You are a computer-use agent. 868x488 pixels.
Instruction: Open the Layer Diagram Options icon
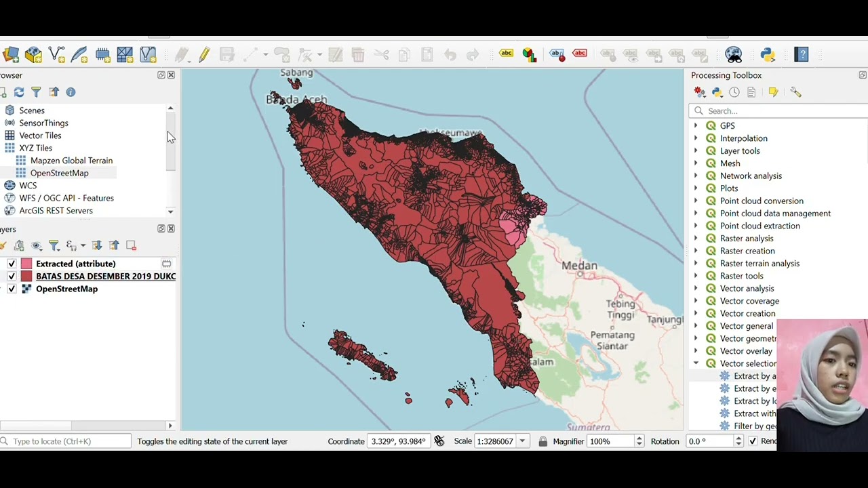click(x=530, y=54)
